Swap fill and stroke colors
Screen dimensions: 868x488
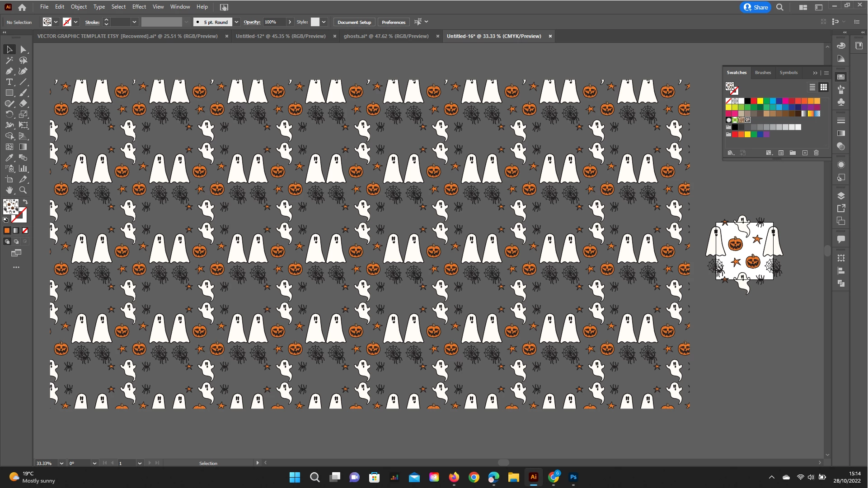pos(25,202)
